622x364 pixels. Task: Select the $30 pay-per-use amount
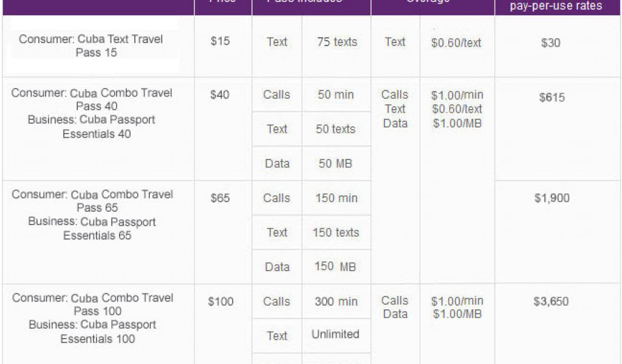pos(550,43)
